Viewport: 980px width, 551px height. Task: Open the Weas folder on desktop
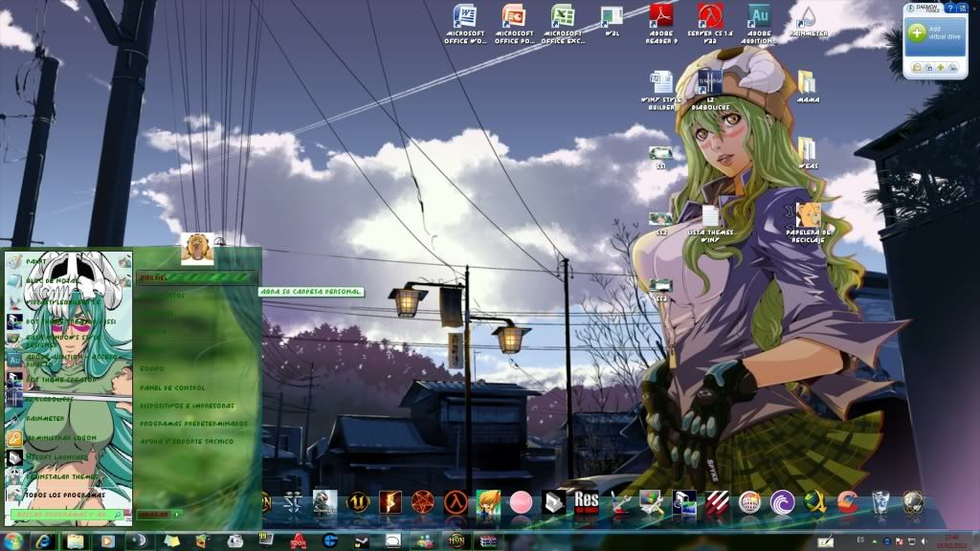(x=808, y=153)
